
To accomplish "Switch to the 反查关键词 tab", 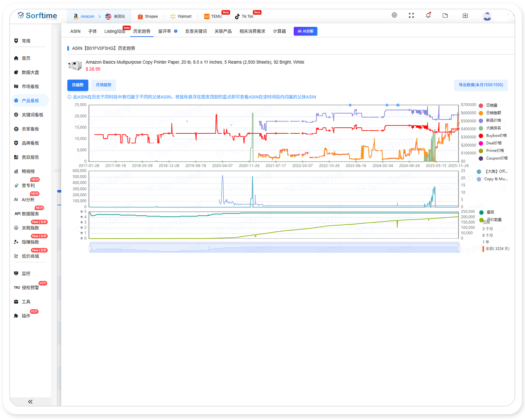I will coord(196,31).
